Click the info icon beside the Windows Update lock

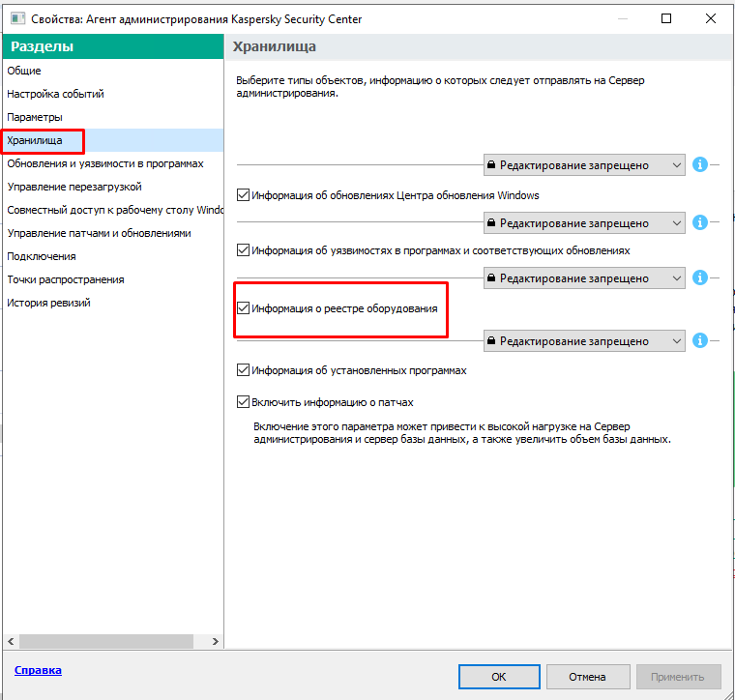[x=700, y=165]
